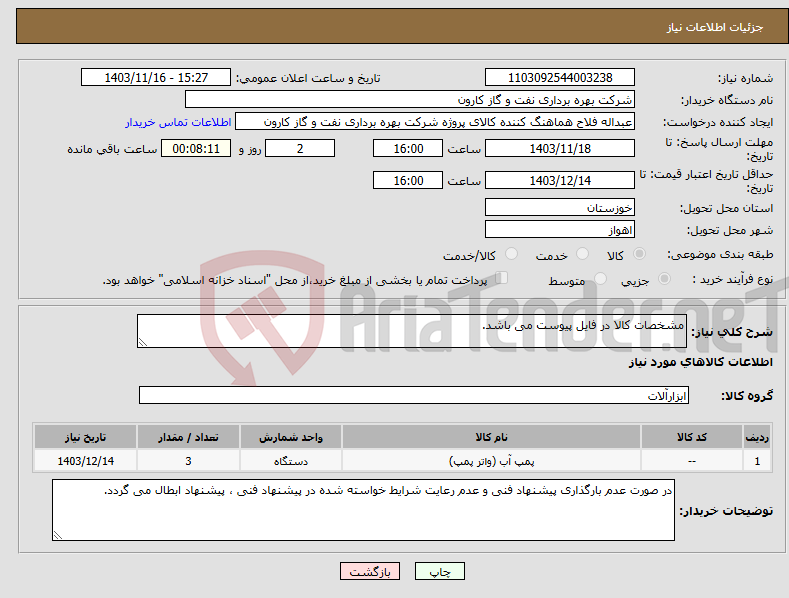This screenshot has width=789, height=598.
Task: Click the response deadline time 16:00 field
Action: point(408,148)
